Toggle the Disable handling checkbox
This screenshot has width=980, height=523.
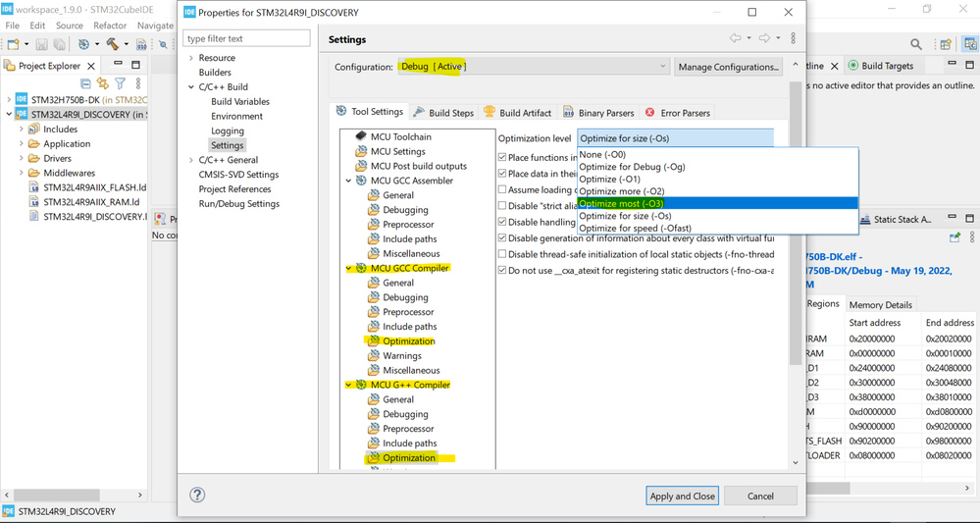[502, 221]
